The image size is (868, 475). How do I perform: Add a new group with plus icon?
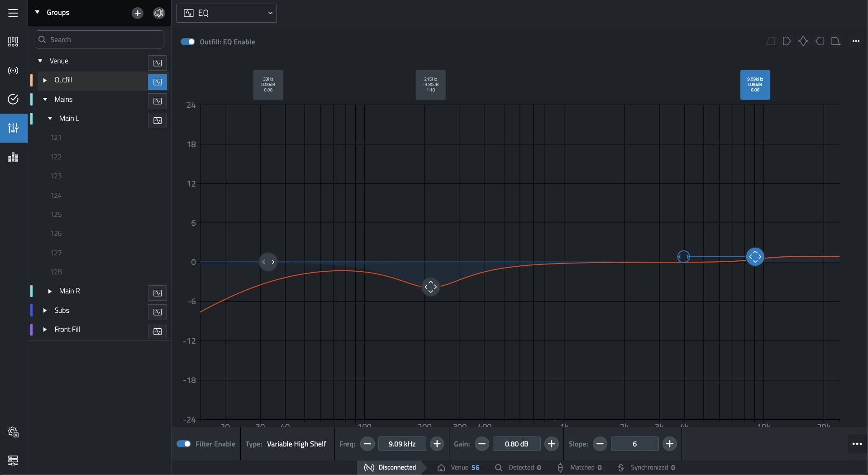tap(138, 13)
